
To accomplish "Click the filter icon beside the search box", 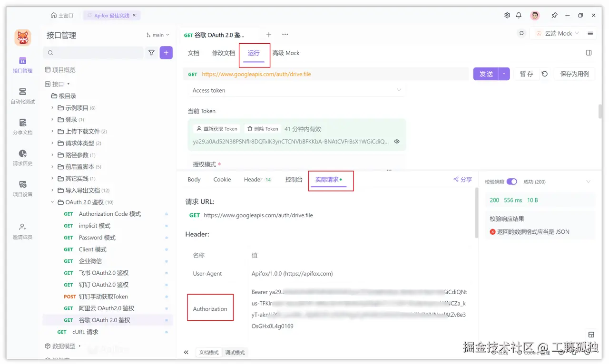I will (x=151, y=53).
